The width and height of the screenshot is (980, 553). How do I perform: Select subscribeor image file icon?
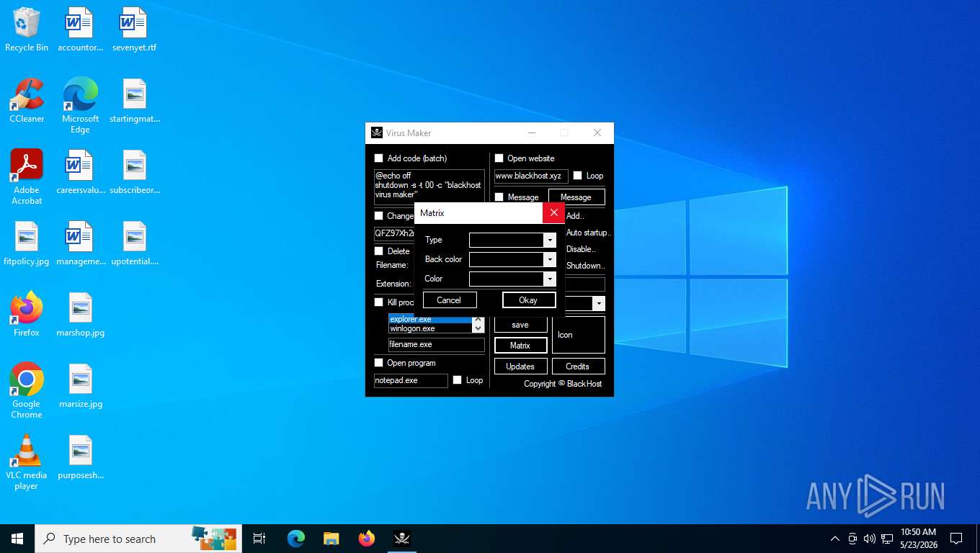click(x=134, y=172)
